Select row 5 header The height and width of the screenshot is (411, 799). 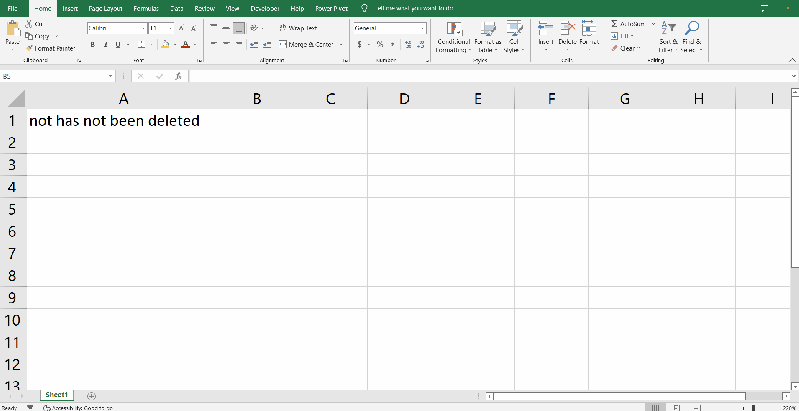pyautogui.click(x=12, y=209)
